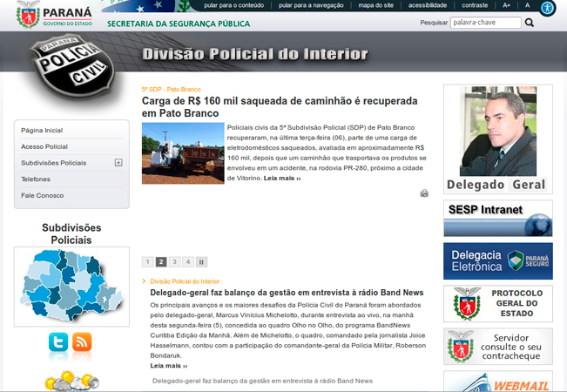Pause the news slideshow
The height and width of the screenshot is (392, 567).
point(201,261)
